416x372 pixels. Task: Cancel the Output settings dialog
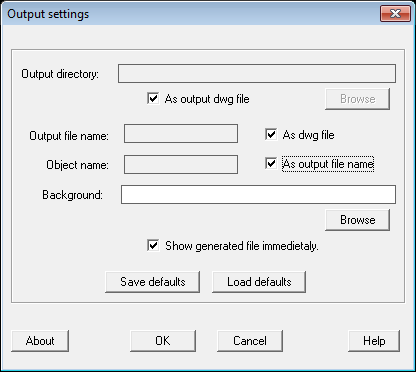(x=250, y=341)
